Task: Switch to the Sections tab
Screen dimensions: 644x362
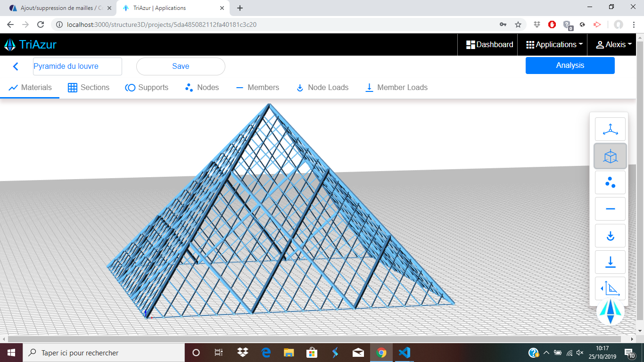Action: tap(89, 88)
